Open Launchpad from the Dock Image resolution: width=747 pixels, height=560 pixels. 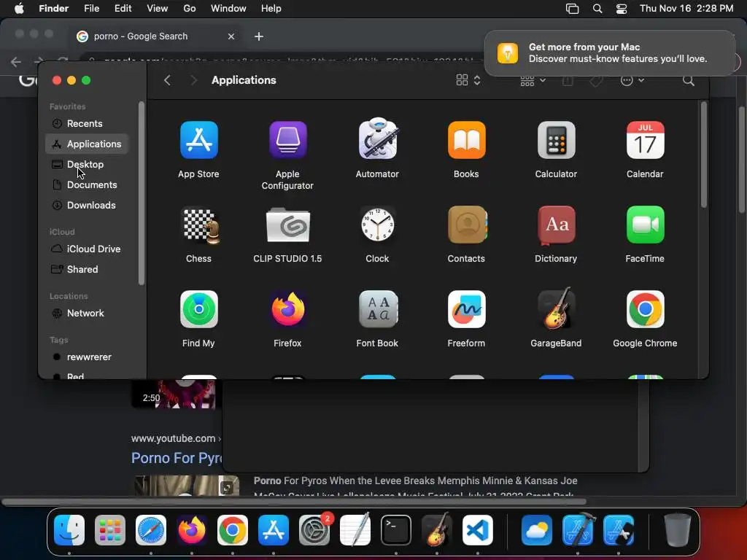coord(110,530)
